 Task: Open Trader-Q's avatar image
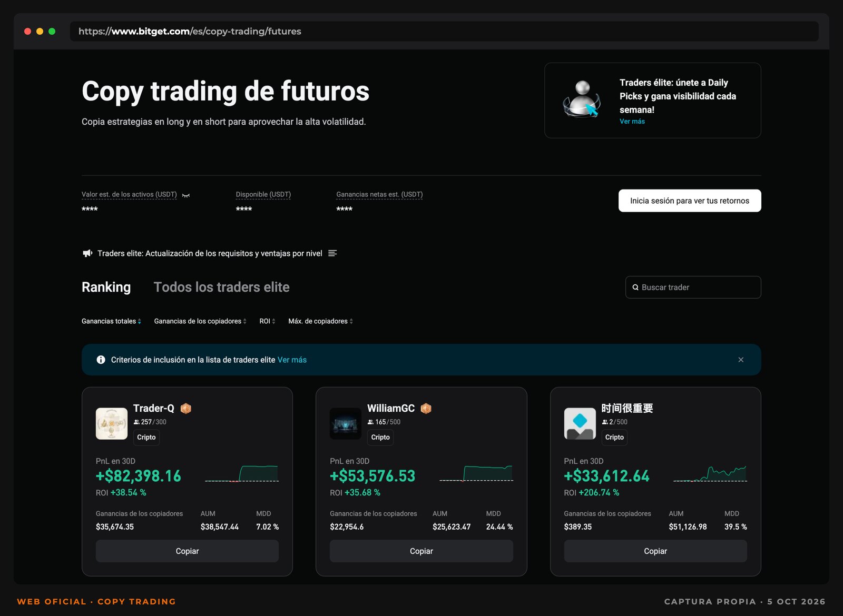click(x=112, y=424)
